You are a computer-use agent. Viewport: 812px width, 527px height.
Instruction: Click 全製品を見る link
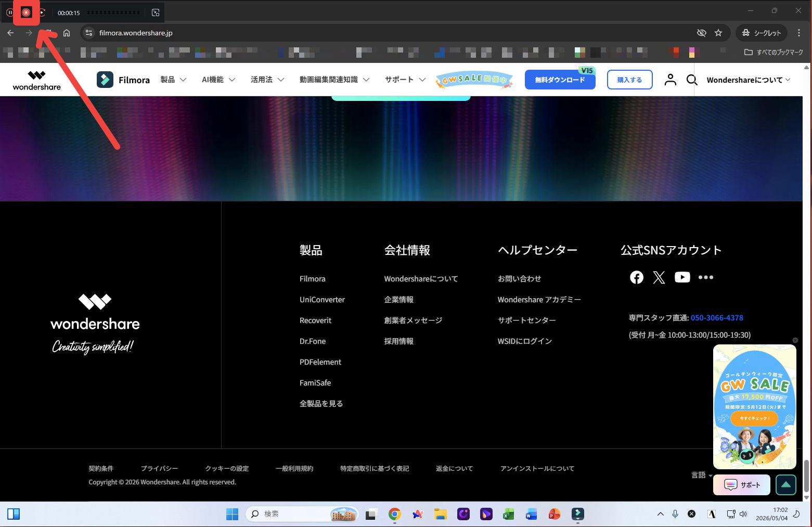321,404
